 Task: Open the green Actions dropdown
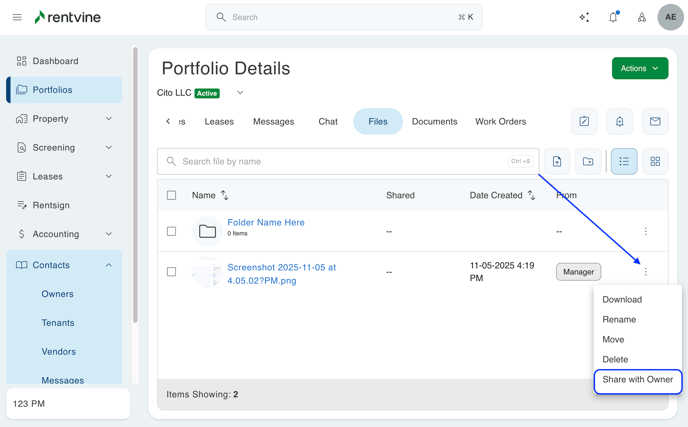[x=640, y=68]
